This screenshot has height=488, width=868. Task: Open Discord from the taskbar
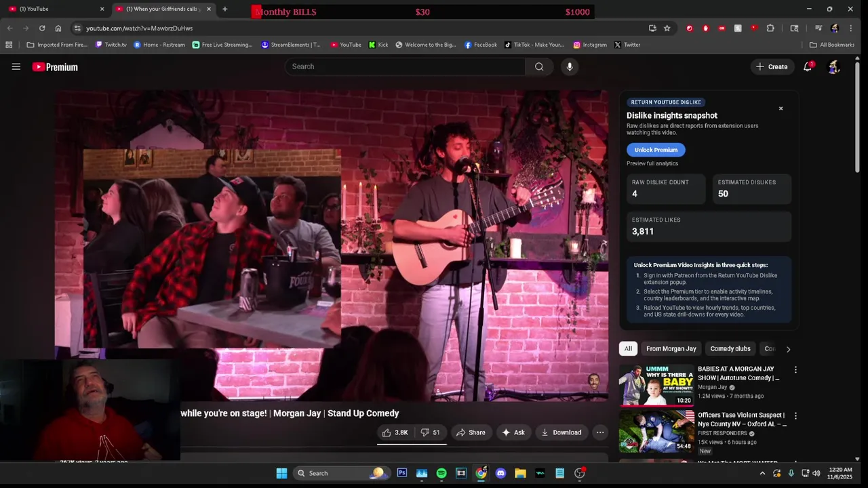pyautogui.click(x=500, y=473)
